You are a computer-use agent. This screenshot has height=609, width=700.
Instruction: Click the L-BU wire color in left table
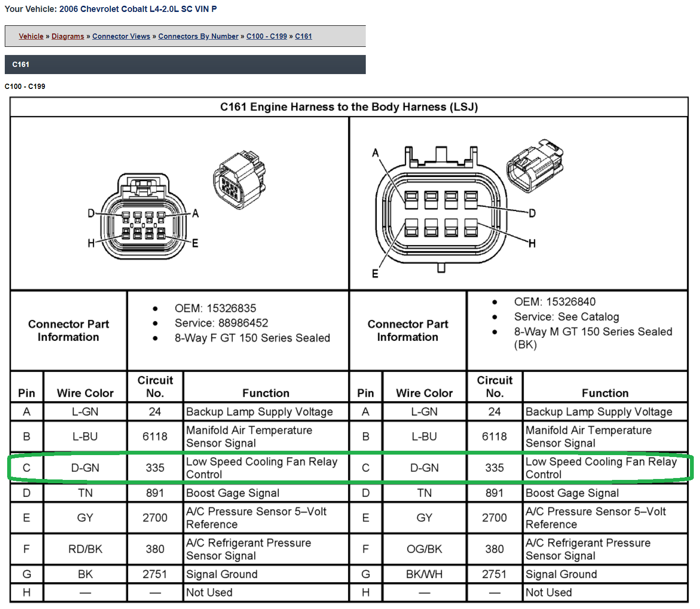click(x=85, y=436)
